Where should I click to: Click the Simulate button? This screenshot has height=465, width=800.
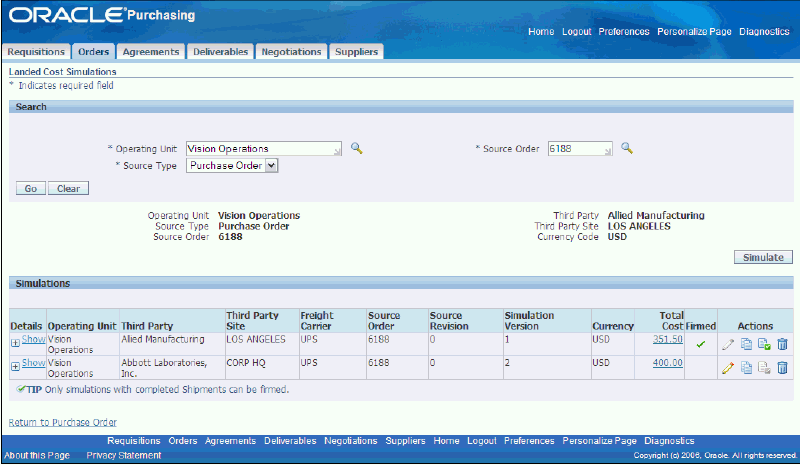pos(763,257)
